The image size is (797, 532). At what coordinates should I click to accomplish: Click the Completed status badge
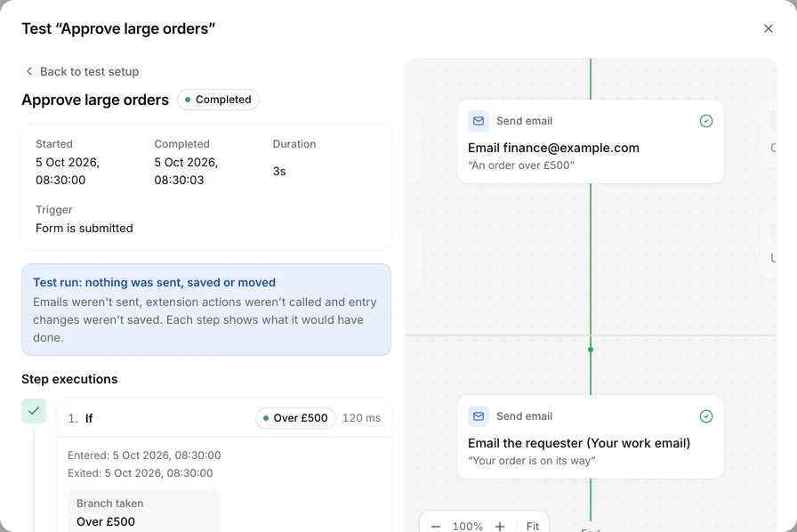pos(218,100)
